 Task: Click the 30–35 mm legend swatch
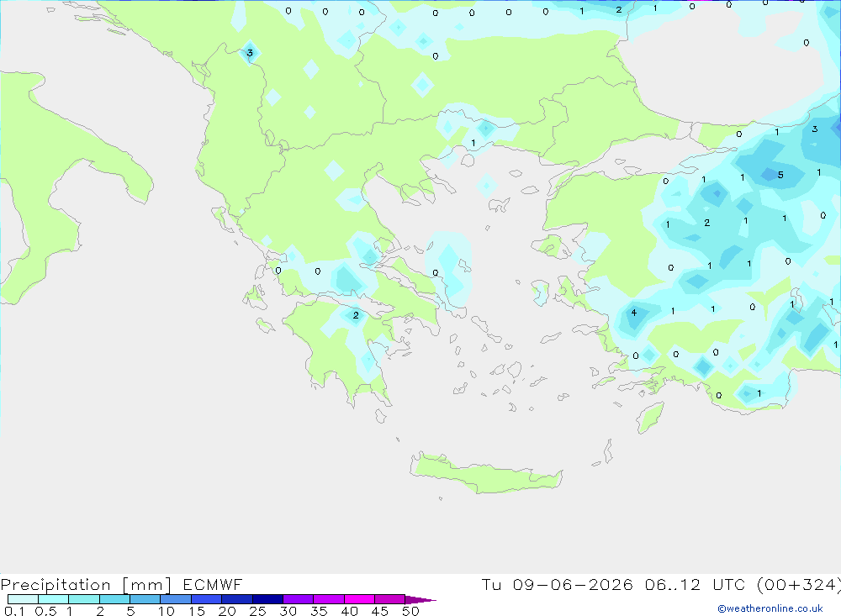click(x=299, y=599)
